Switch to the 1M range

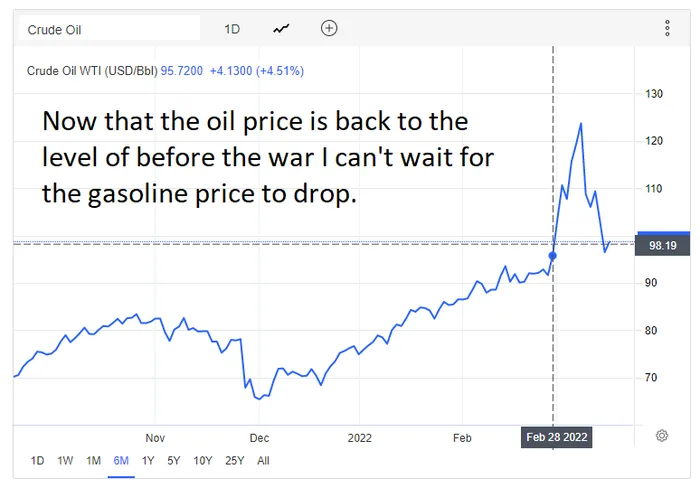pos(93,461)
